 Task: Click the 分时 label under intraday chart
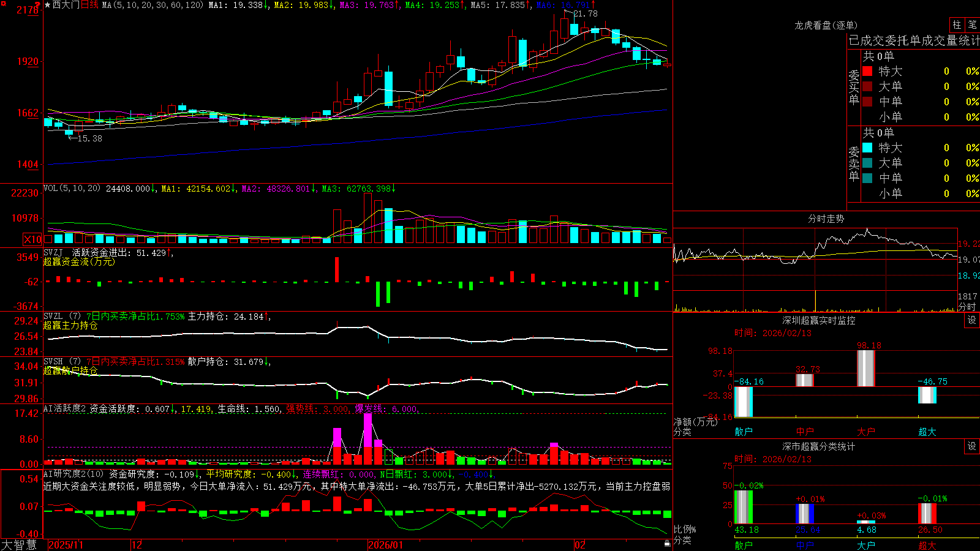click(967, 307)
